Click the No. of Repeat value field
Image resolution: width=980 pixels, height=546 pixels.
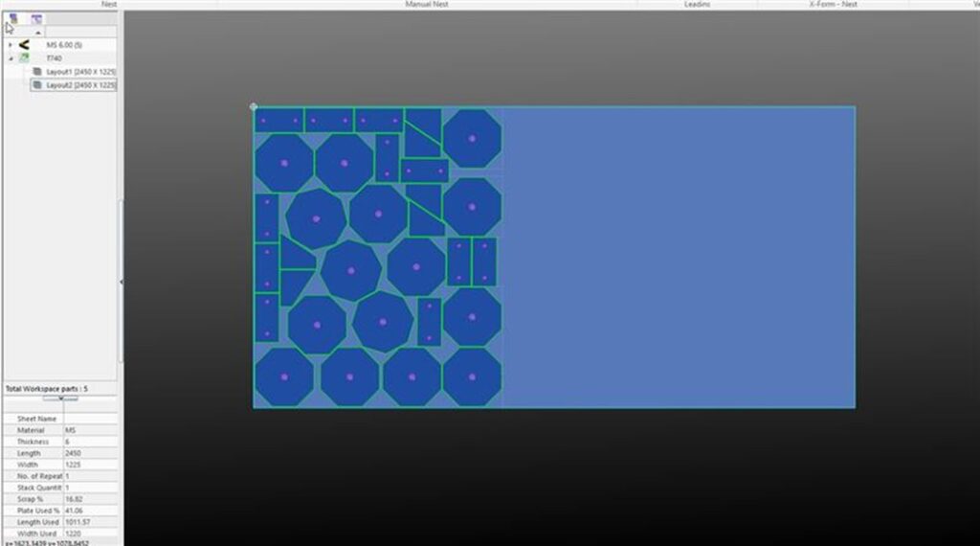pyautogui.click(x=90, y=477)
